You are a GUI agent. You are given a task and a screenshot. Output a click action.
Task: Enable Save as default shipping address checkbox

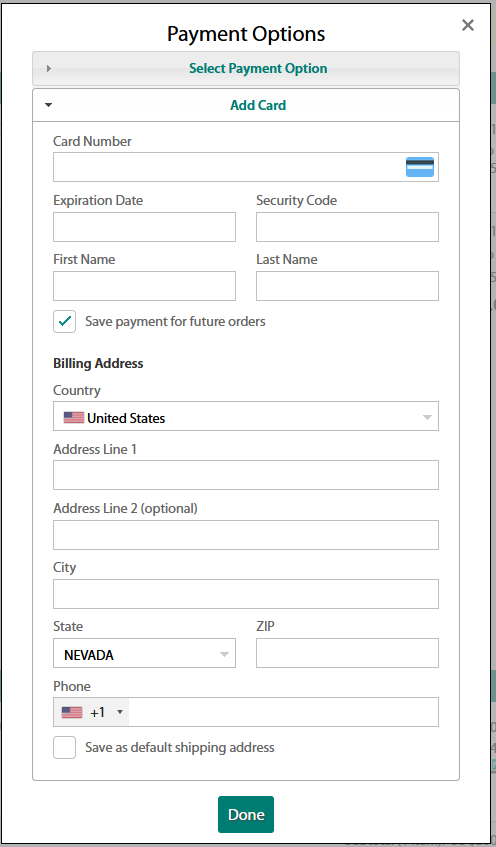coord(64,748)
